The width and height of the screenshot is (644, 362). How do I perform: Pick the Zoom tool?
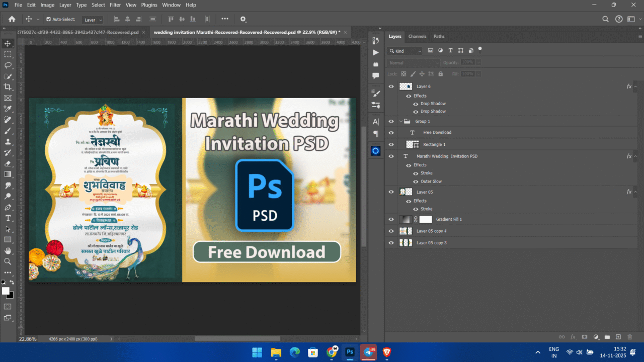click(x=8, y=261)
